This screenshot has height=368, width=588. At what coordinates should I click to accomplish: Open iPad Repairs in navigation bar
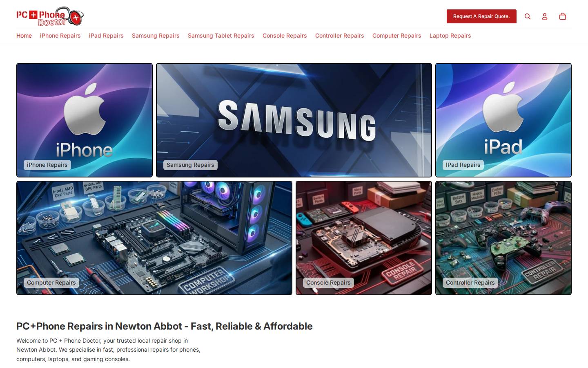click(106, 36)
